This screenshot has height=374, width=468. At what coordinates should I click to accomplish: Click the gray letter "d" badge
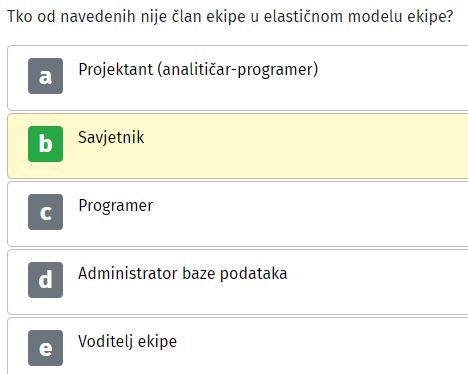(x=45, y=280)
